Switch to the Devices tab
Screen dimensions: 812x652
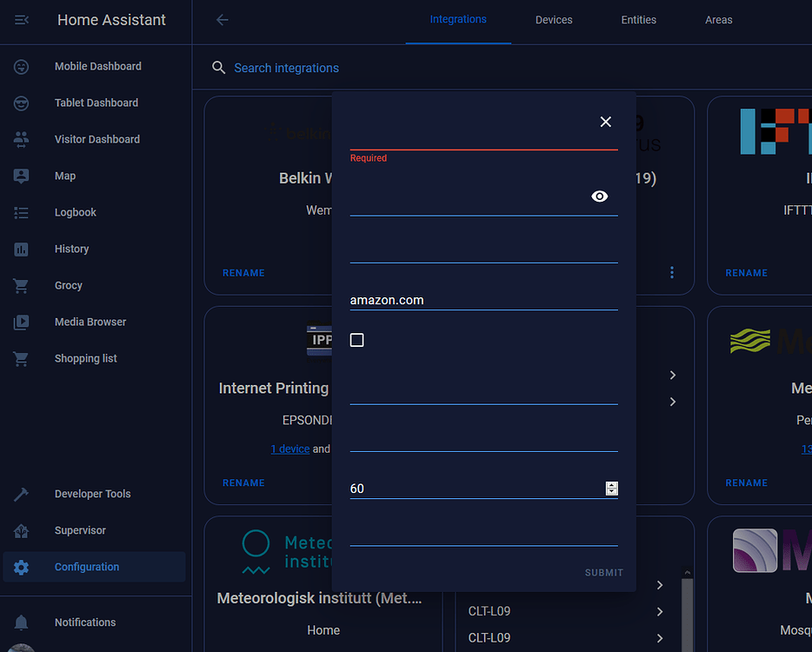tap(554, 19)
